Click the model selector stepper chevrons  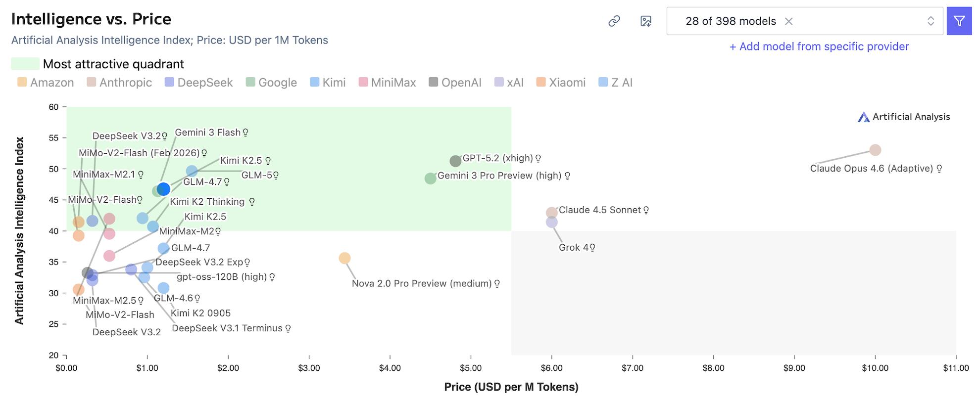click(x=930, y=21)
